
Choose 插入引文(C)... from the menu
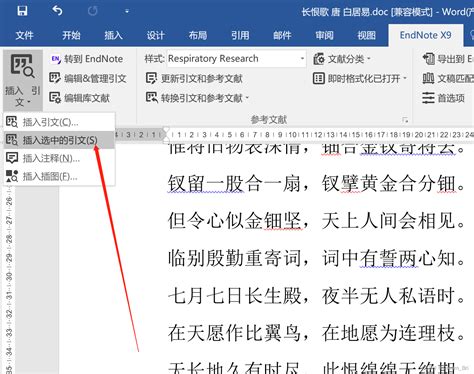(59, 122)
